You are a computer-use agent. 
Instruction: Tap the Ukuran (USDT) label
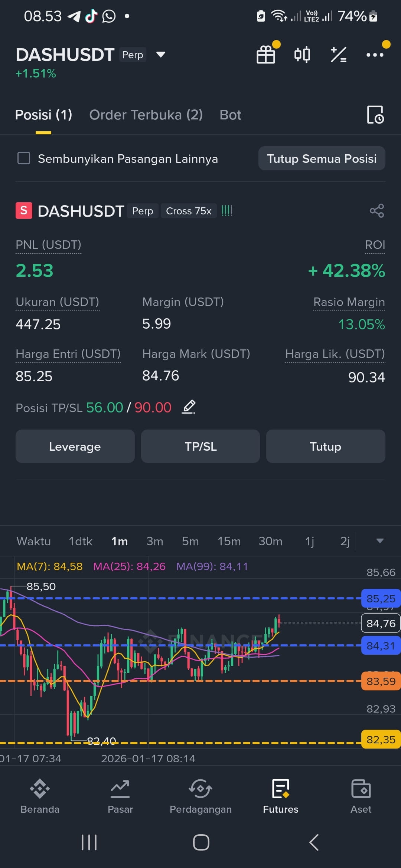tap(58, 302)
